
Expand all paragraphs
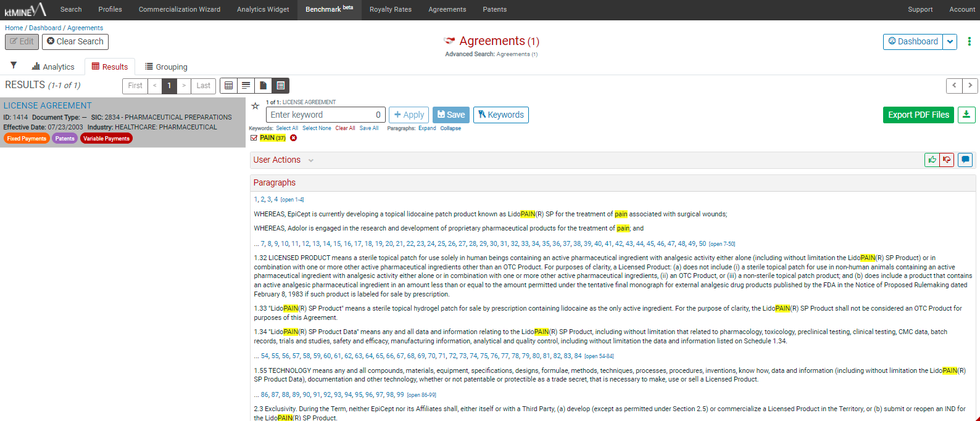point(427,128)
